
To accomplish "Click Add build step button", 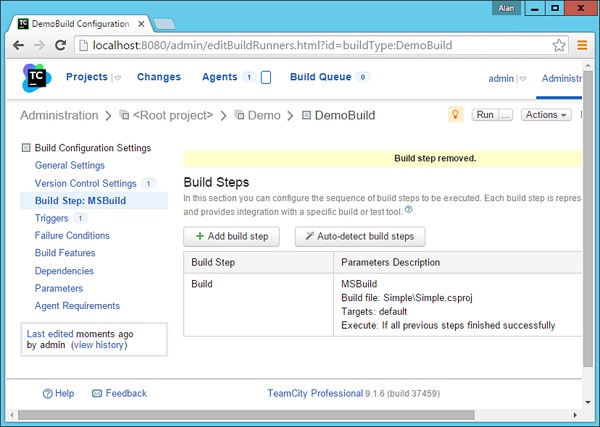I will (x=231, y=236).
